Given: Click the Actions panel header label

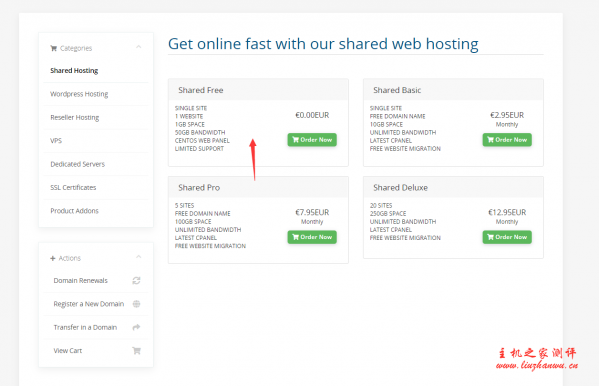Looking at the screenshot, I should (70, 258).
